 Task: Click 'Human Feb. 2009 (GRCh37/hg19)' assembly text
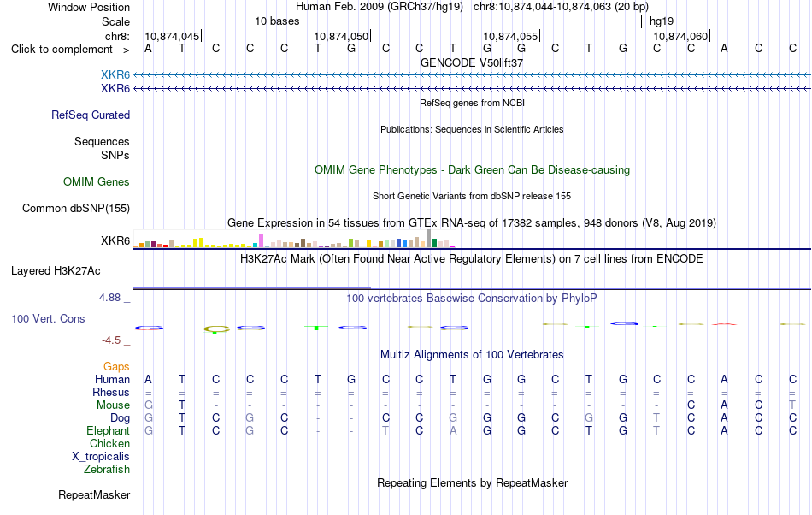[x=379, y=7]
